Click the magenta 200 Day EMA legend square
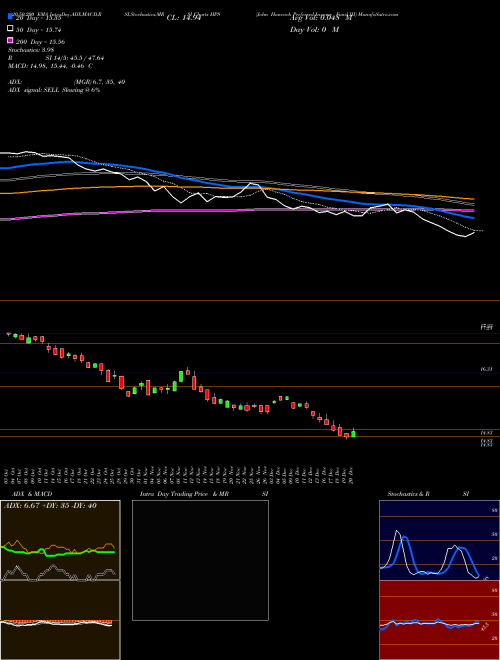Viewport: 500px width, 660px height. pos(10,40)
